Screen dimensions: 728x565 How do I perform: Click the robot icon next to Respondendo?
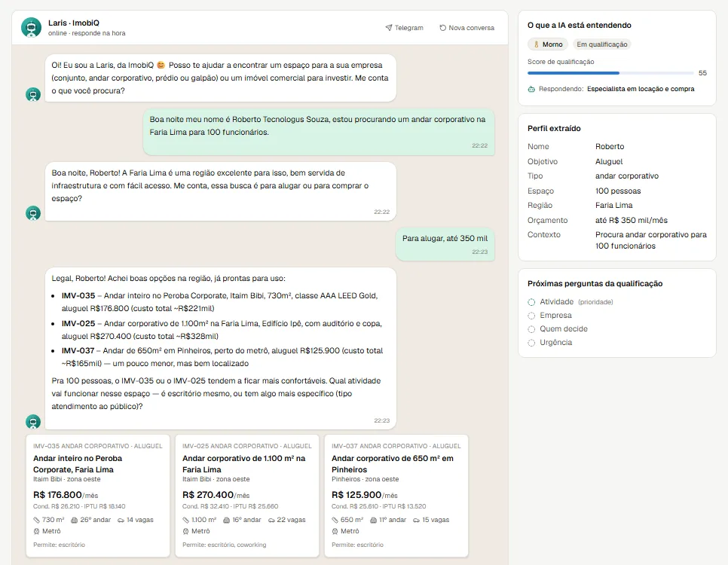point(531,89)
